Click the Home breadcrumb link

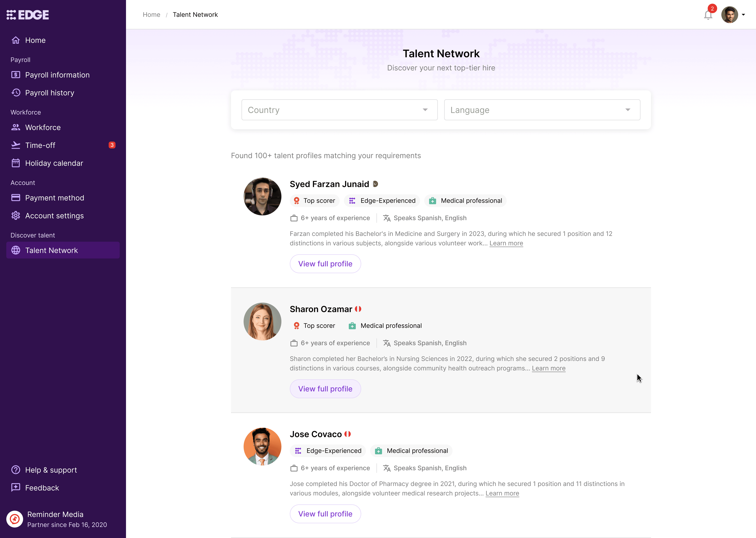click(151, 15)
